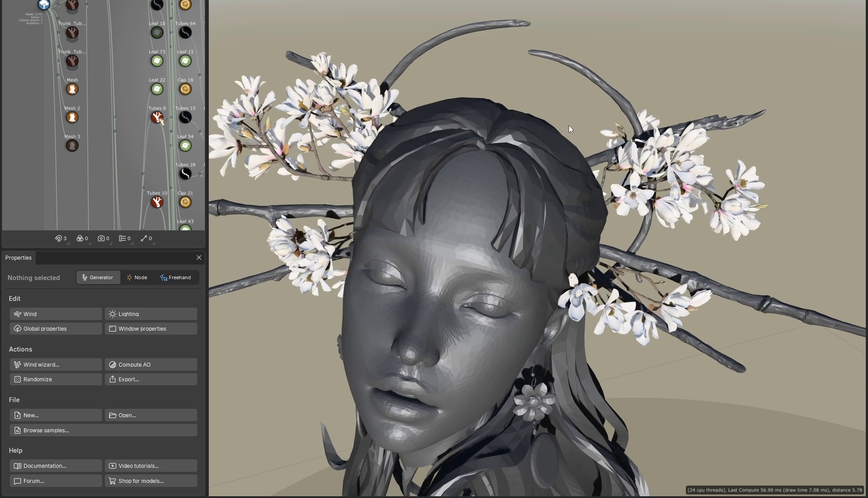The image size is (868, 498).
Task: Select the Tubes 10 generator node
Action: point(157,202)
